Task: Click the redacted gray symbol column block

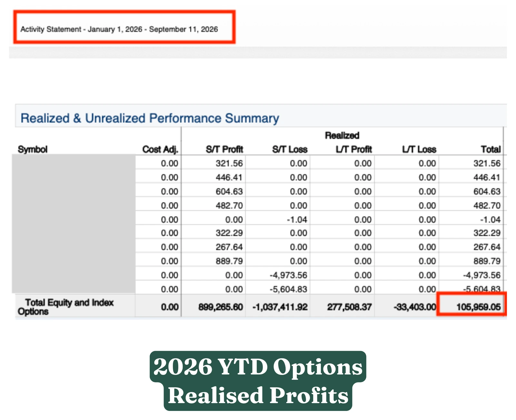Action: tap(74, 224)
